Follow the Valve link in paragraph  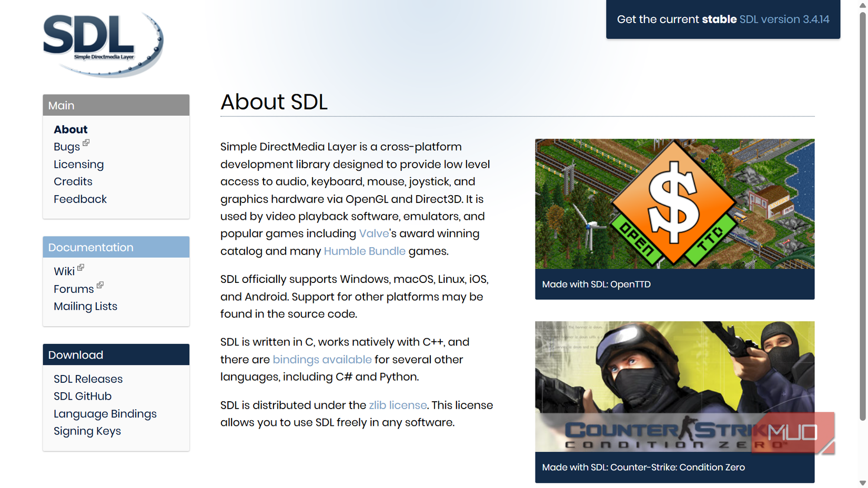click(374, 233)
